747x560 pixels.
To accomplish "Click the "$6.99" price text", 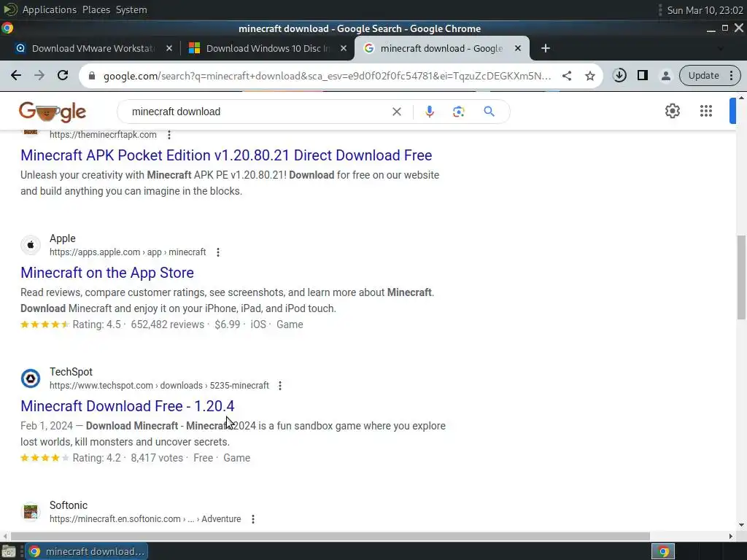I will pos(228,324).
